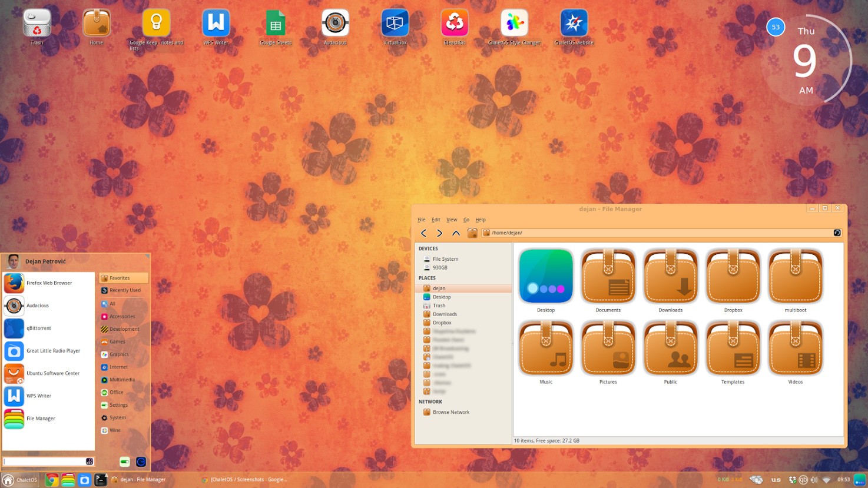Click the back navigation arrow
The width and height of the screenshot is (868, 488).
[423, 233]
